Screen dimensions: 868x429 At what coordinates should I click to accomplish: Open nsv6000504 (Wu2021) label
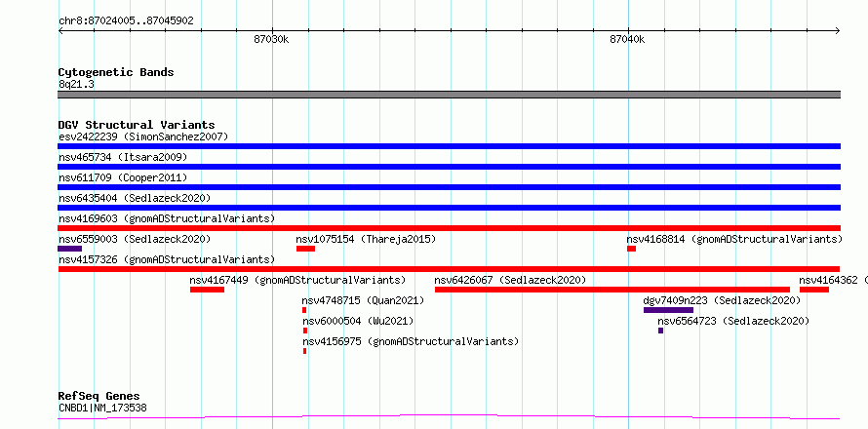coord(358,321)
